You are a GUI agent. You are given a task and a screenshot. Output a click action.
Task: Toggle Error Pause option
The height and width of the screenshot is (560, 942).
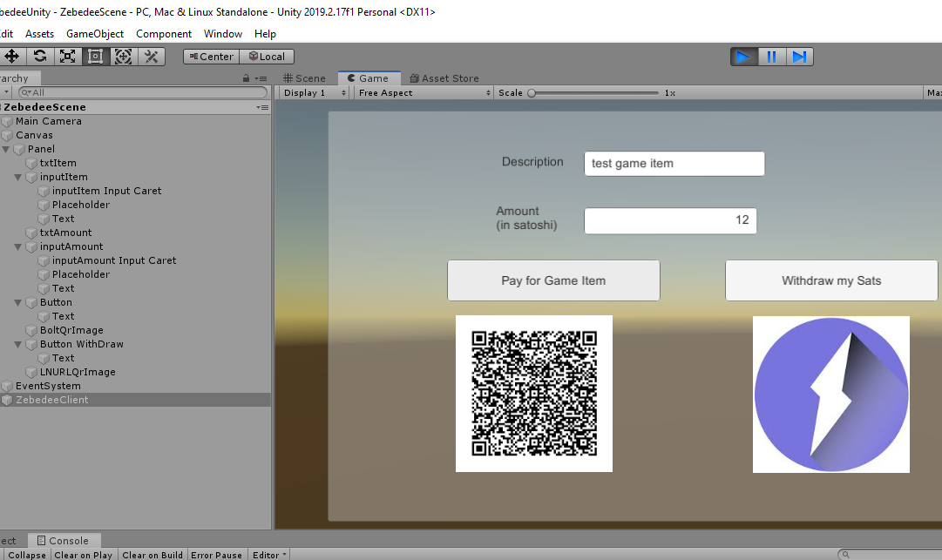point(216,555)
